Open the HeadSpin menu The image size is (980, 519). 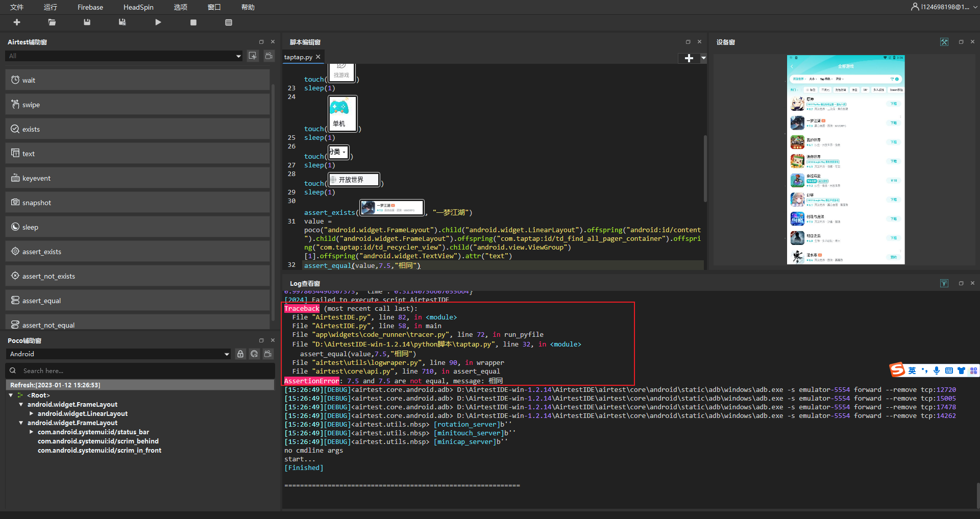coord(138,7)
